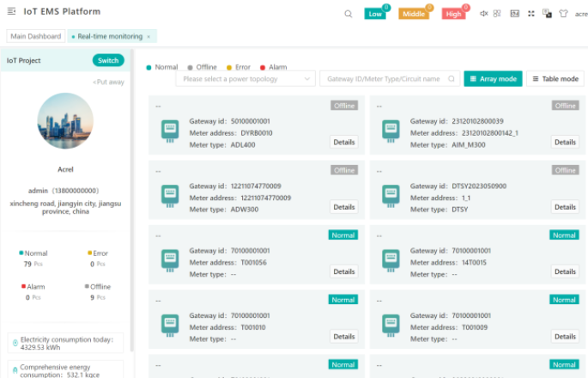Click the Gateway ID/Meter Type search field
The image size is (588, 378).
(x=384, y=78)
